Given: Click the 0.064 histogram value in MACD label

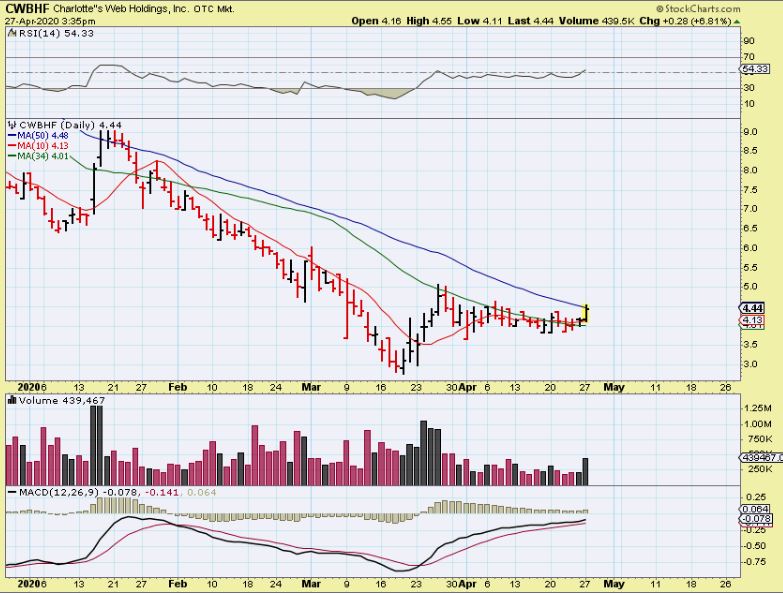Looking at the screenshot, I should [x=202, y=493].
